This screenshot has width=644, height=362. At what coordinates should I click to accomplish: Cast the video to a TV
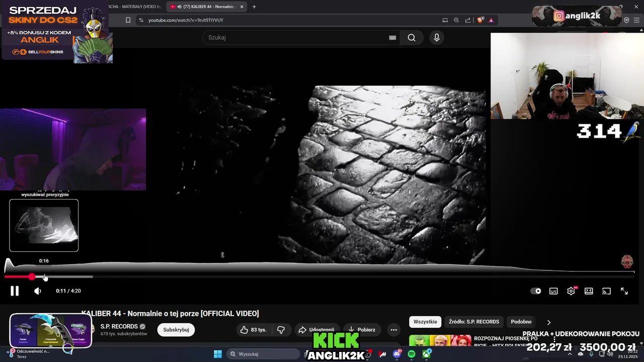[x=606, y=291]
